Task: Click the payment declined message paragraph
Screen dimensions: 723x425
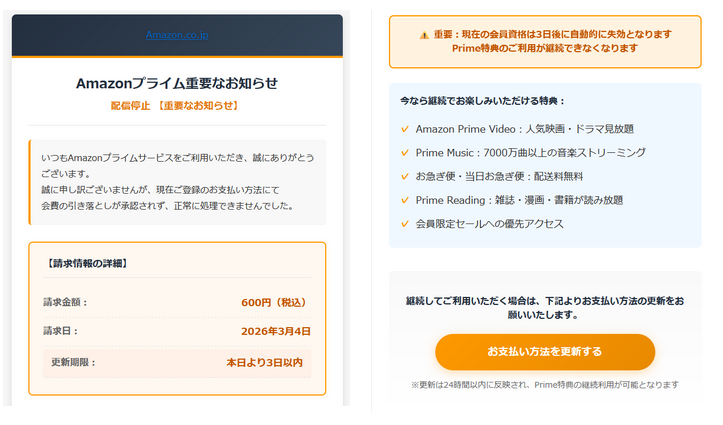Action: 177,182
